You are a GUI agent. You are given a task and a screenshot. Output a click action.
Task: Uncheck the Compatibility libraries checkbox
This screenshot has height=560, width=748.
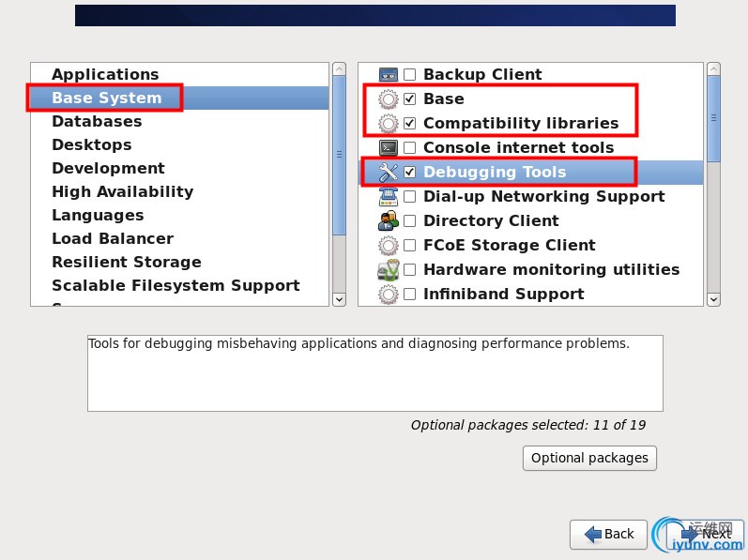click(x=410, y=123)
